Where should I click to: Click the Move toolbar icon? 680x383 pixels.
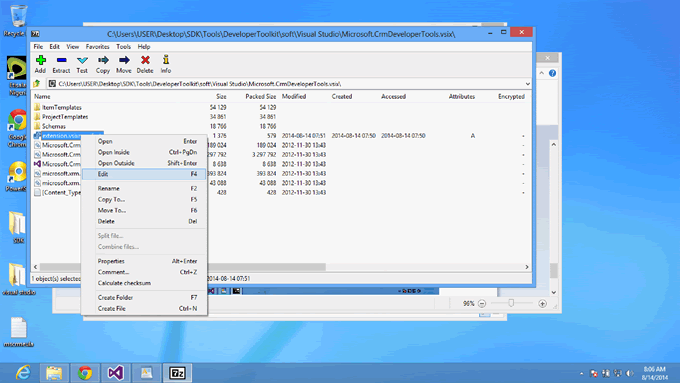pos(124,64)
